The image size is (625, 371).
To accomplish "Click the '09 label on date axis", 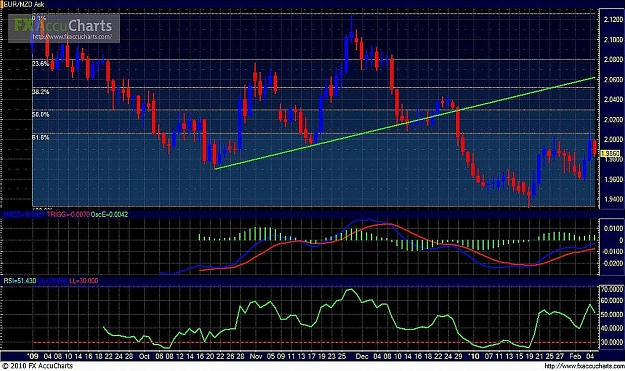I will click(x=33, y=356).
